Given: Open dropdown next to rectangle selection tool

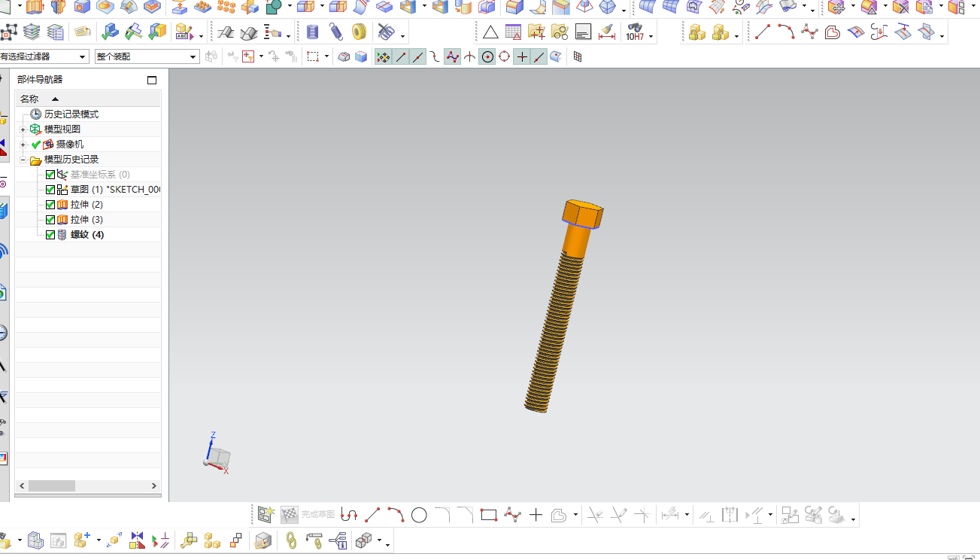Looking at the screenshot, I should click(x=326, y=56).
